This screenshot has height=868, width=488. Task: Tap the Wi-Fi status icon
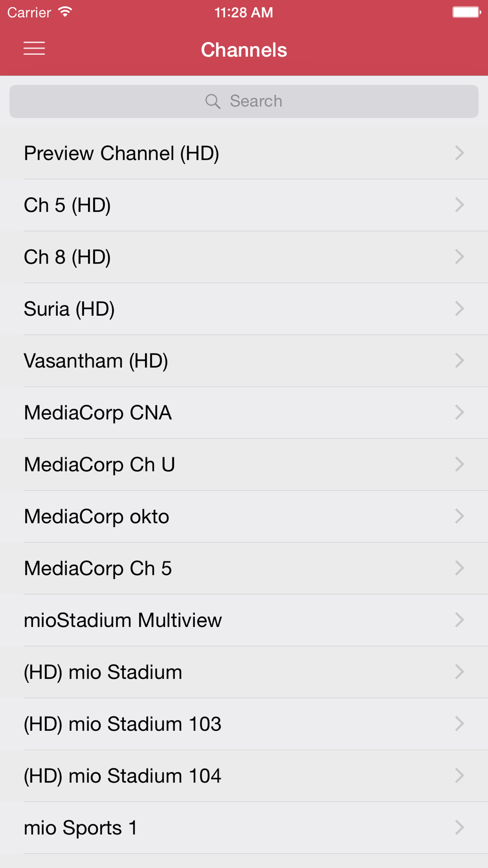coord(65,12)
